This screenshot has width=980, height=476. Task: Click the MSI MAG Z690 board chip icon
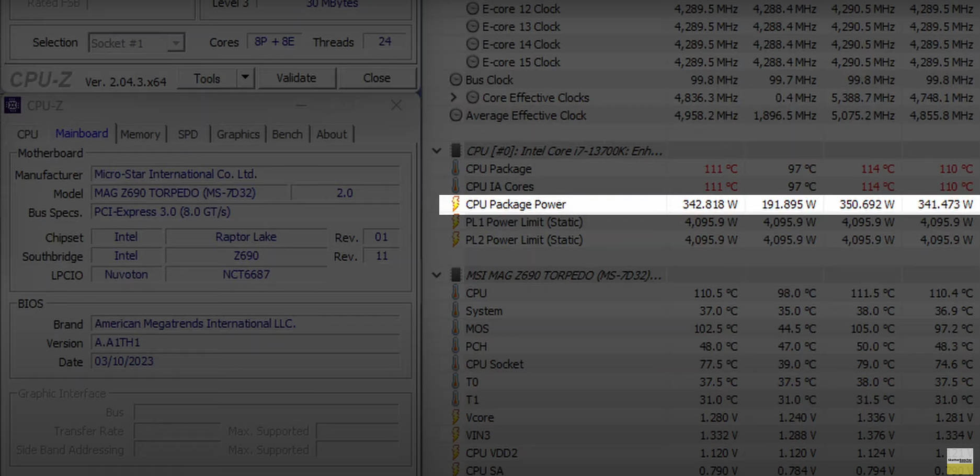point(455,275)
